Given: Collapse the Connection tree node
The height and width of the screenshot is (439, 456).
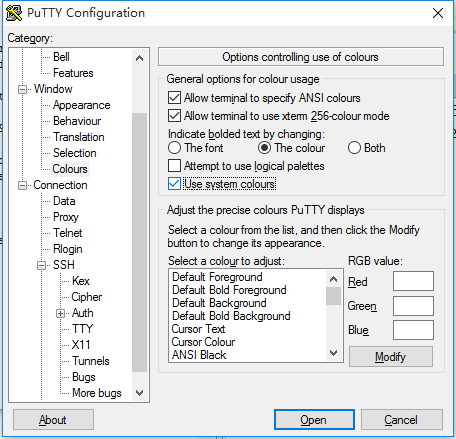Looking at the screenshot, I should 22,185.
